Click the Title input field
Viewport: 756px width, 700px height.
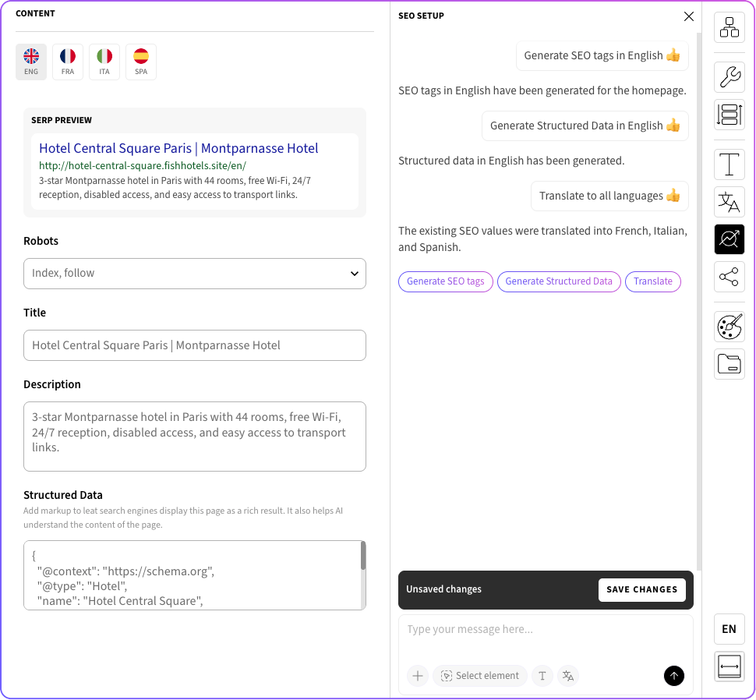pos(195,345)
